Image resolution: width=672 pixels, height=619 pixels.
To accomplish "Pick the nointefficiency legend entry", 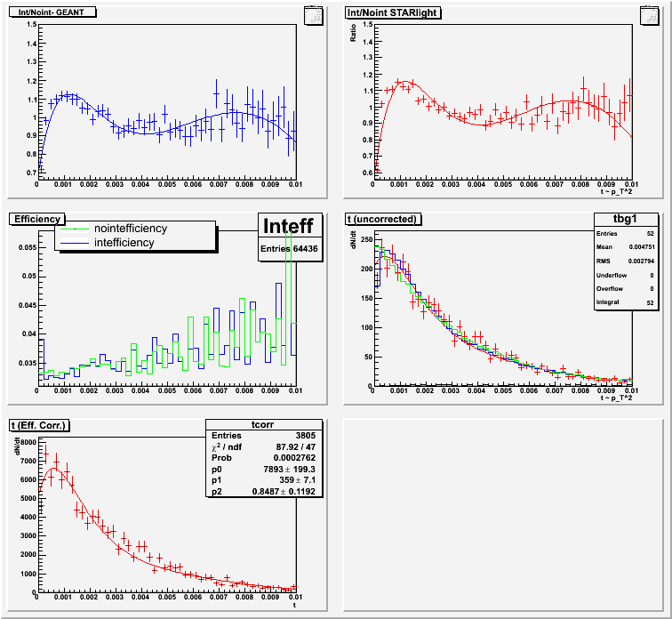I will 123,229.
